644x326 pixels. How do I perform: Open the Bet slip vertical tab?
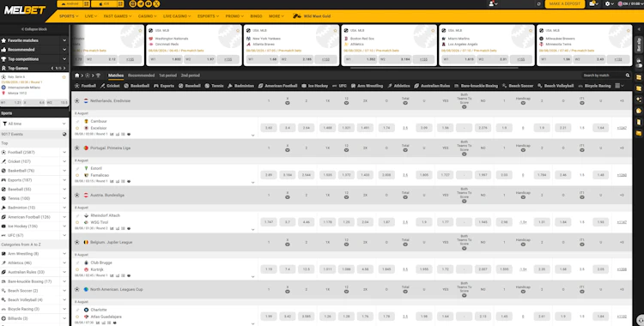638,44
